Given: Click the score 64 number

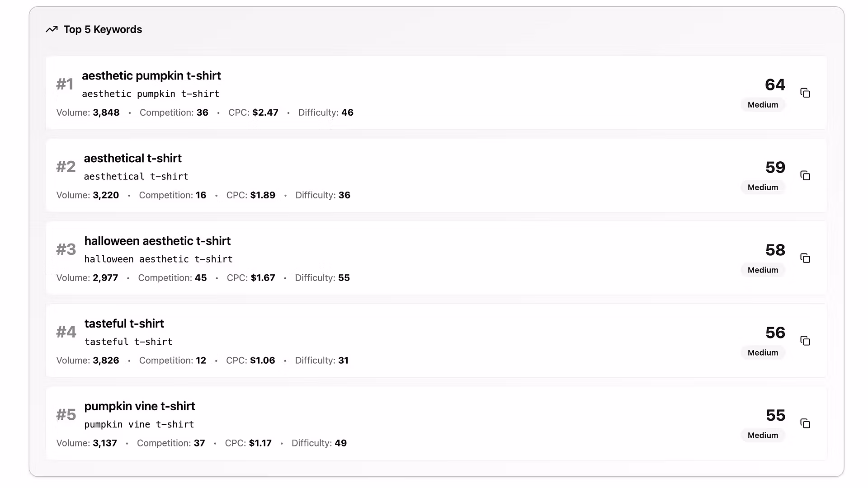Looking at the screenshot, I should (x=775, y=84).
